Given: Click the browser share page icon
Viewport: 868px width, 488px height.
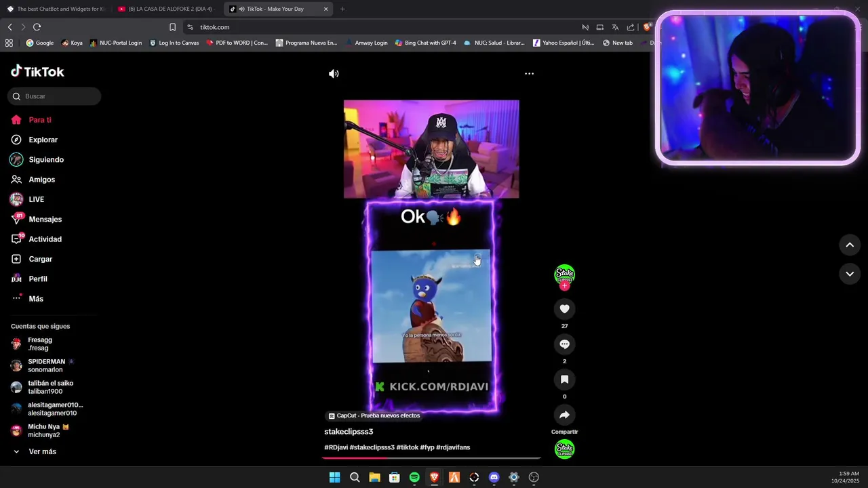Looking at the screenshot, I should (x=631, y=27).
